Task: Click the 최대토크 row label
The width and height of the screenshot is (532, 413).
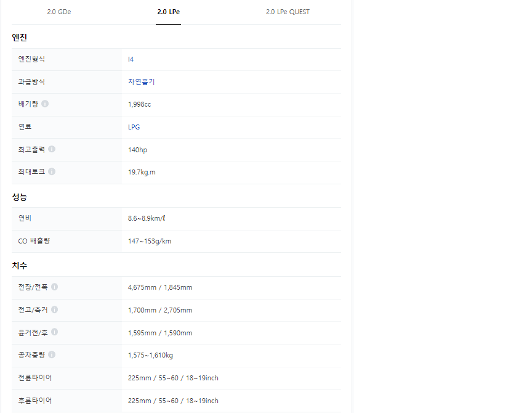Action: point(31,172)
